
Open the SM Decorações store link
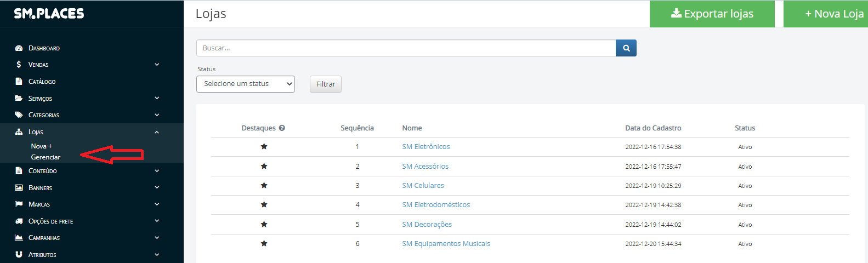point(427,225)
